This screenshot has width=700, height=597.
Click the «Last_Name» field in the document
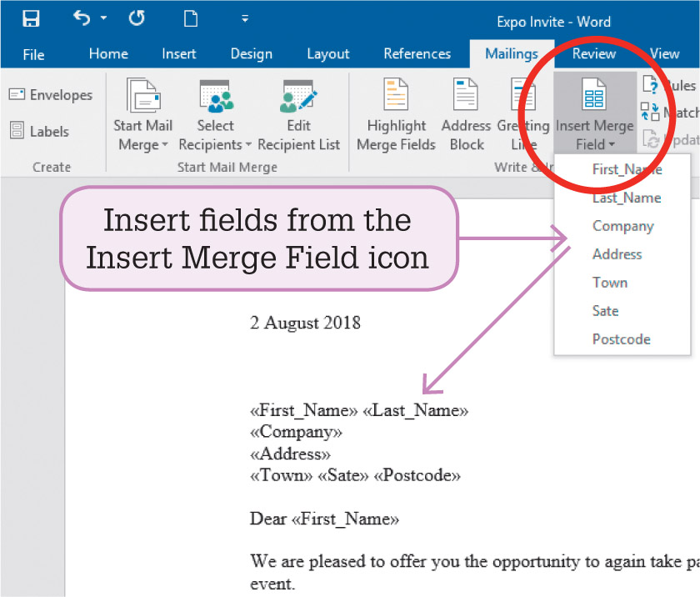pyautogui.click(x=416, y=410)
